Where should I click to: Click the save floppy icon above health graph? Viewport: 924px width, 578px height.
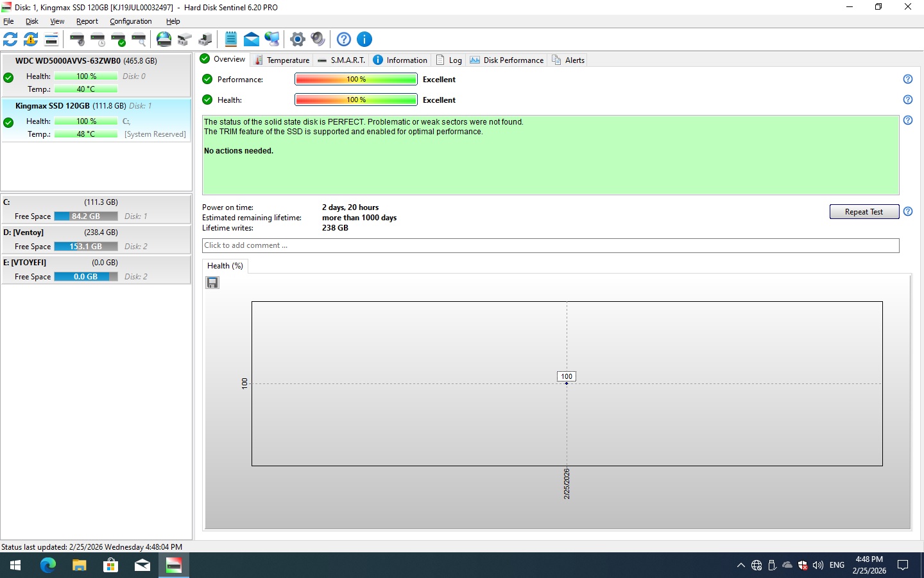pyautogui.click(x=212, y=283)
